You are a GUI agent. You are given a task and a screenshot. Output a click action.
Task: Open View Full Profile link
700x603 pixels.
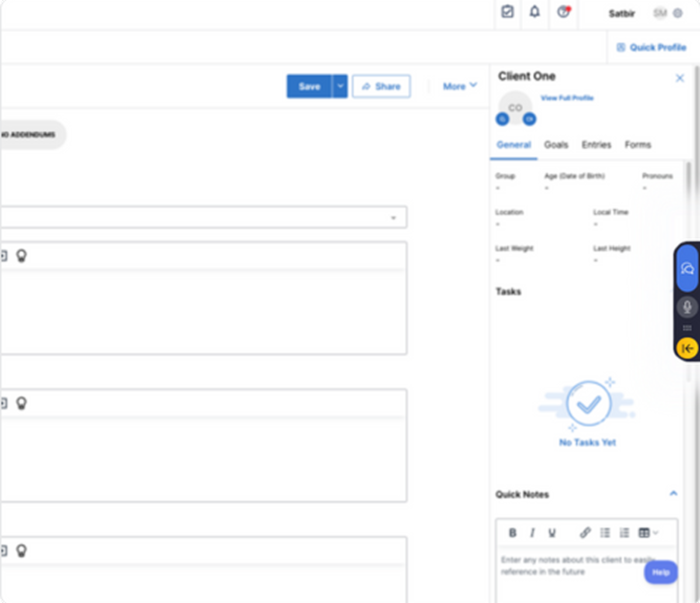567,98
